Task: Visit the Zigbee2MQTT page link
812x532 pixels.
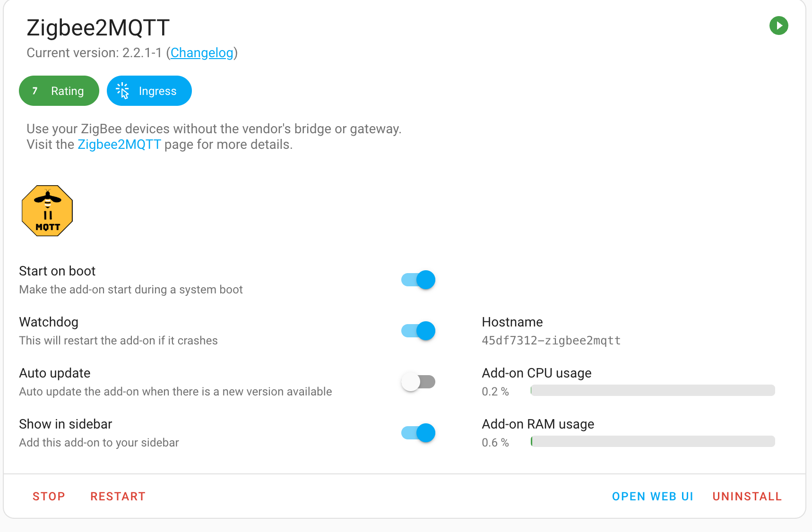Action: 119,145
